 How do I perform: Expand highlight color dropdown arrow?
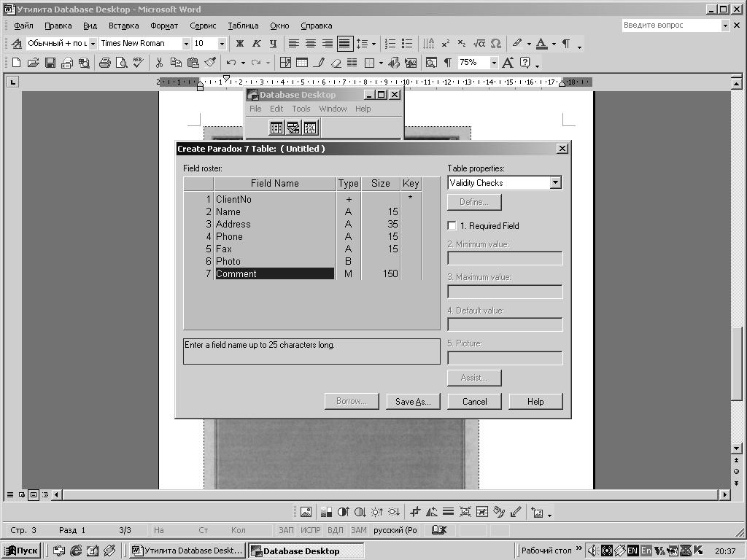point(529,43)
